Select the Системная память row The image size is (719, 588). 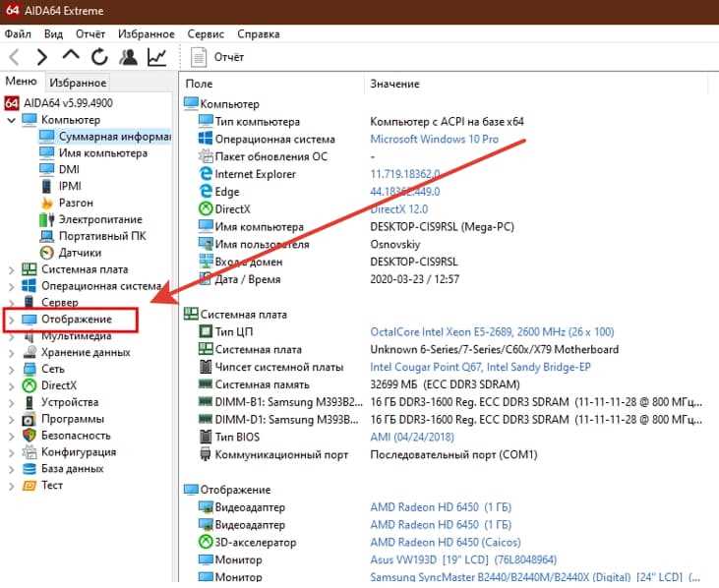click(359, 384)
